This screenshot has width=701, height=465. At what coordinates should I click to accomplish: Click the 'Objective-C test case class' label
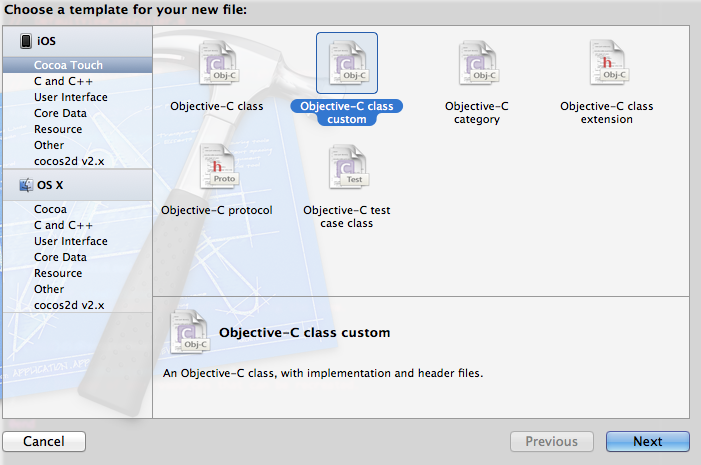[347, 217]
